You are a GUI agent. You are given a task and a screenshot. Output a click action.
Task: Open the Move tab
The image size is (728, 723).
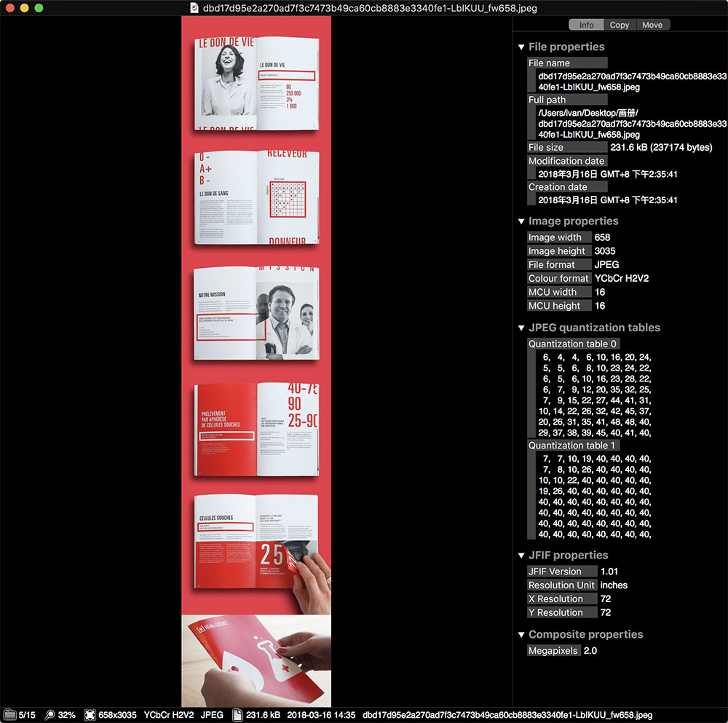point(652,25)
